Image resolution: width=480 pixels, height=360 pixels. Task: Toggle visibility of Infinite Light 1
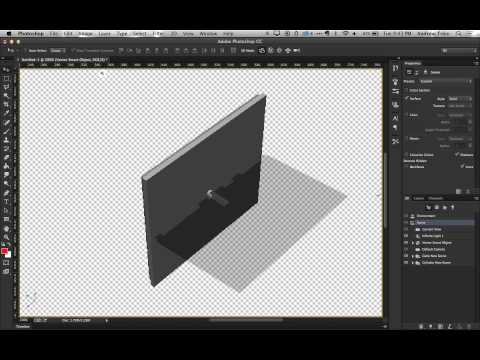coord(406,236)
